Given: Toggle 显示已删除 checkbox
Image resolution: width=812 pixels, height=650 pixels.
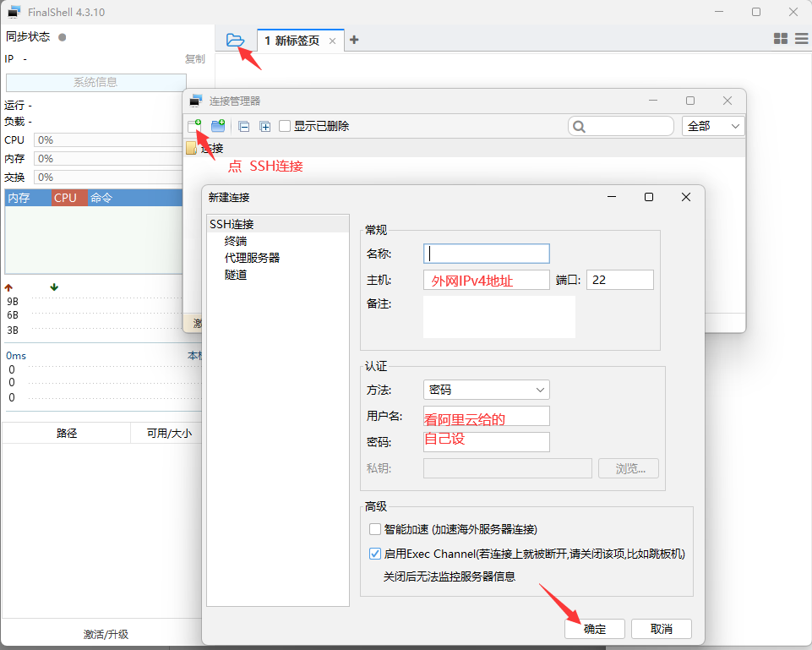Looking at the screenshot, I should (x=286, y=126).
